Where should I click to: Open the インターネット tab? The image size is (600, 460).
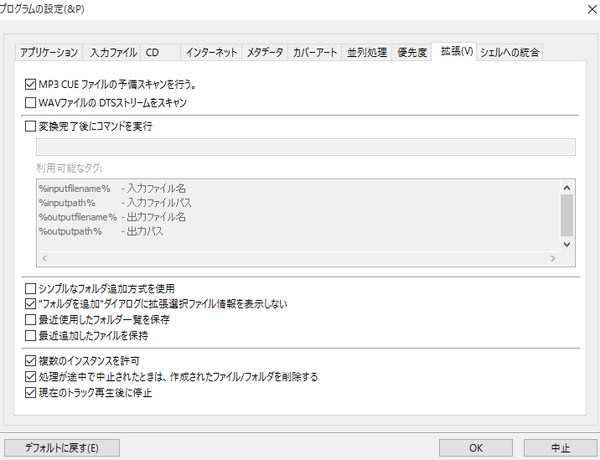pos(211,52)
